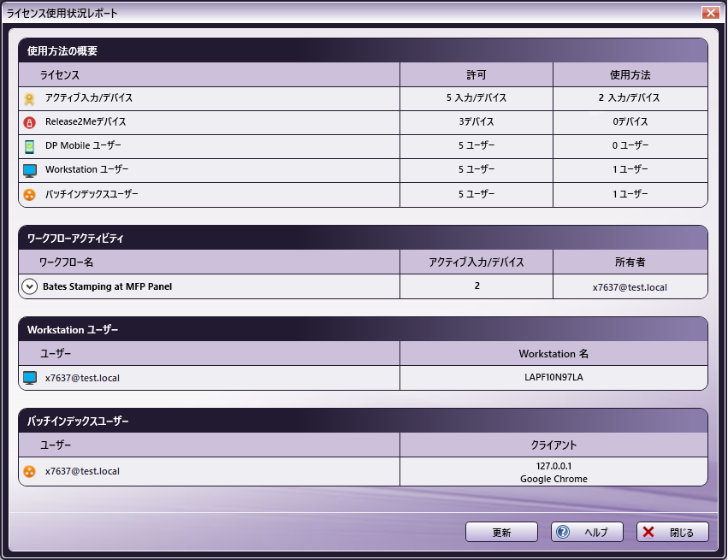The height and width of the screenshot is (560, 728).
Task: Click the Workstation 名 column header
Action: coord(553,354)
